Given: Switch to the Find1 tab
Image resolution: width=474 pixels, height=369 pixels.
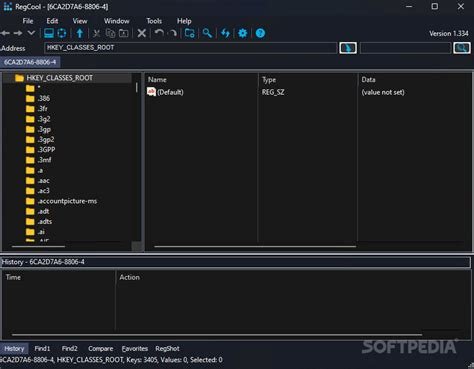Looking at the screenshot, I should click(42, 349).
